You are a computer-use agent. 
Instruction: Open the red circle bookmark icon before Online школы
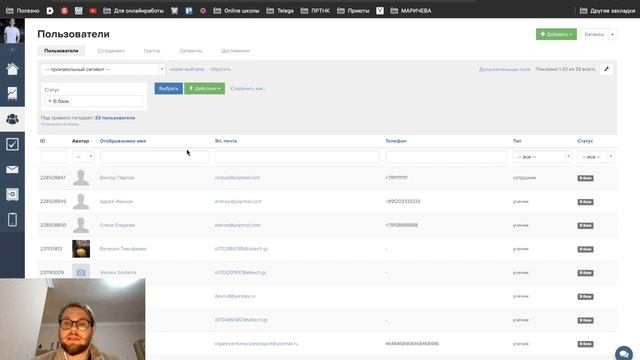pyautogui.click(x=203, y=11)
